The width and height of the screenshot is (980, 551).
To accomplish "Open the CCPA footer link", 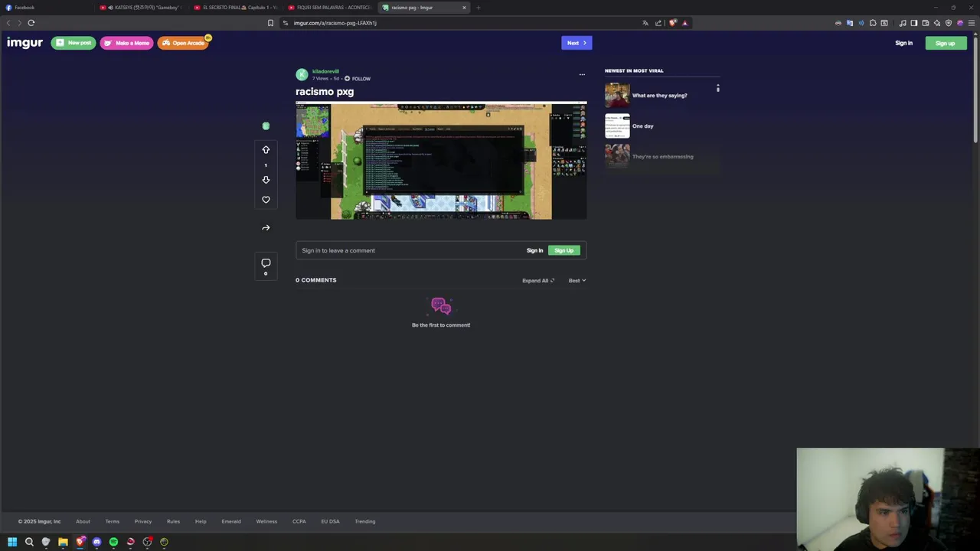I will coord(299,521).
